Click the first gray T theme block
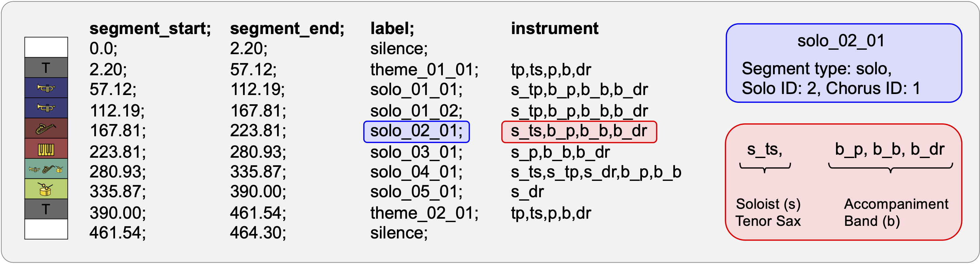 pos(46,68)
